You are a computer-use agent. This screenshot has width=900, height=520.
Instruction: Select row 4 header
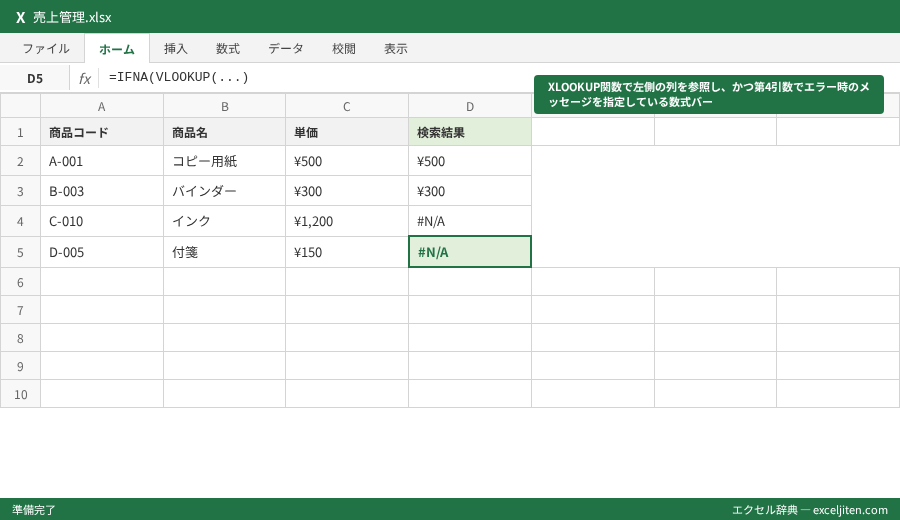pos(20,221)
